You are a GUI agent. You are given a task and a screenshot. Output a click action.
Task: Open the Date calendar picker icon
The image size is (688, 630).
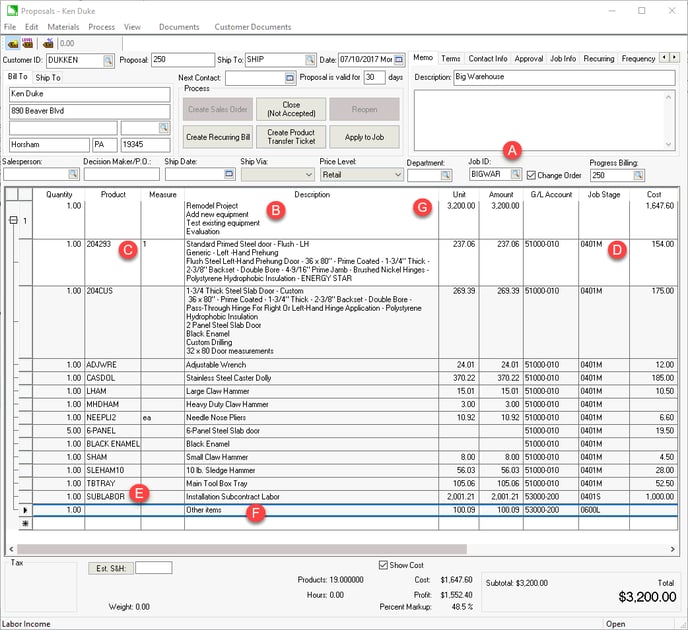[399, 60]
